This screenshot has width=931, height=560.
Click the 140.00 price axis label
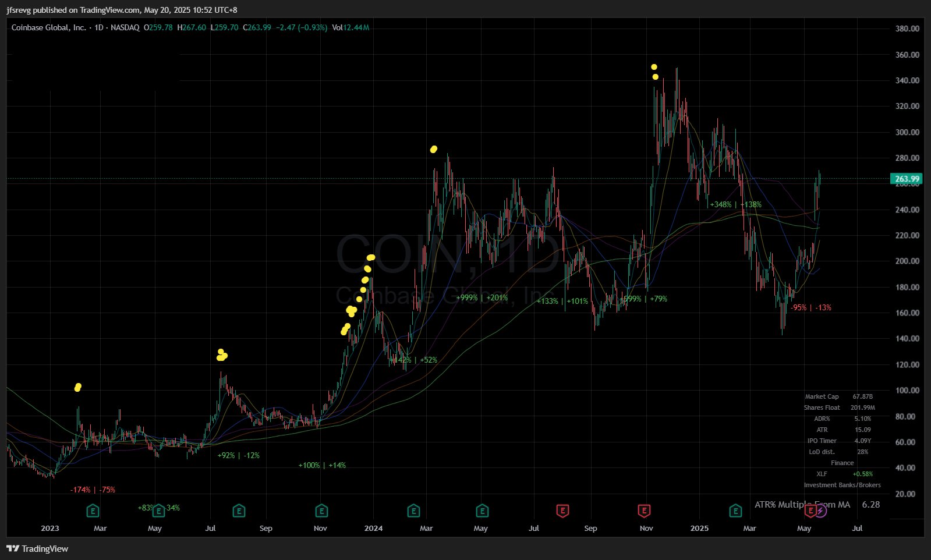click(907, 339)
